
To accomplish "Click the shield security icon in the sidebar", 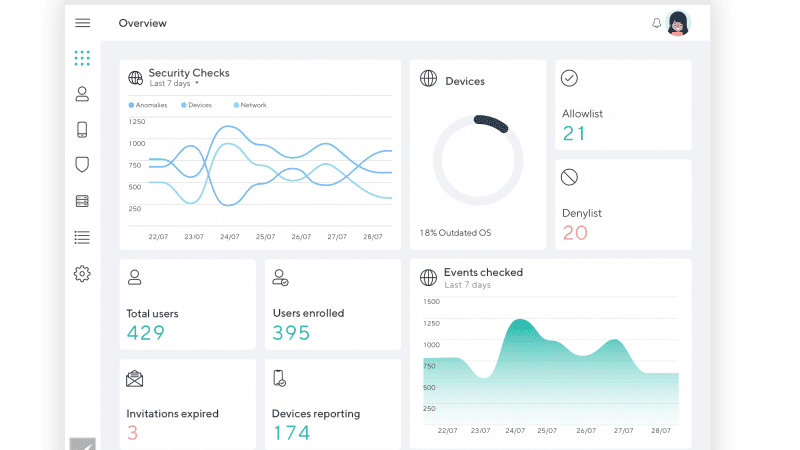I will pyautogui.click(x=82, y=165).
